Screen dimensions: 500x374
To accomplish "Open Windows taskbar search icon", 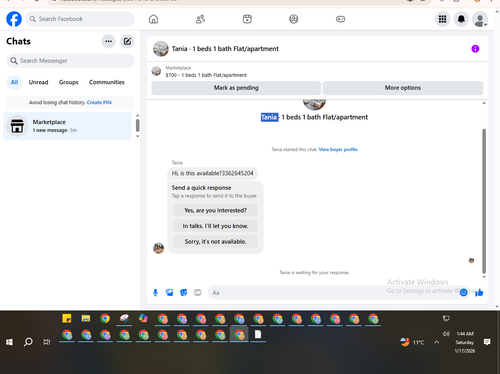I will click(x=28, y=342).
